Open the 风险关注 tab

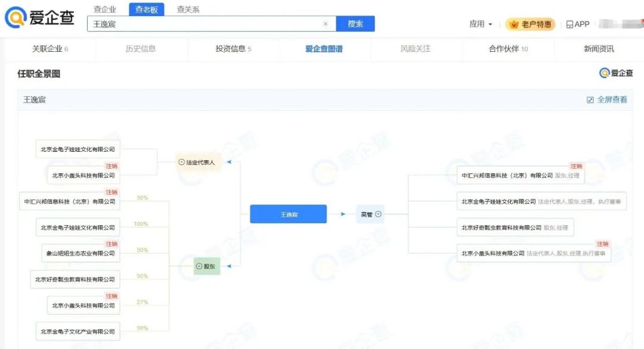click(x=416, y=49)
